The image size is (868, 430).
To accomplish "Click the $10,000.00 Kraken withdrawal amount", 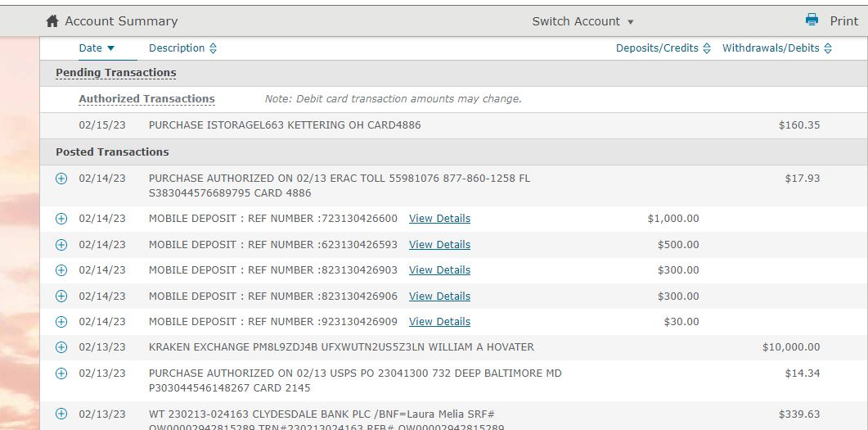I will tap(791, 347).
